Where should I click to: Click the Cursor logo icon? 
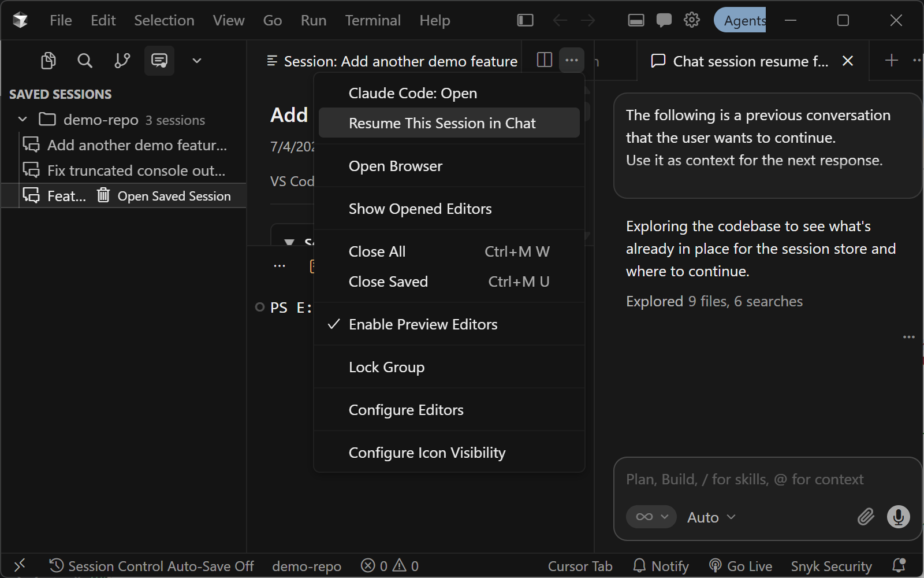tap(20, 20)
